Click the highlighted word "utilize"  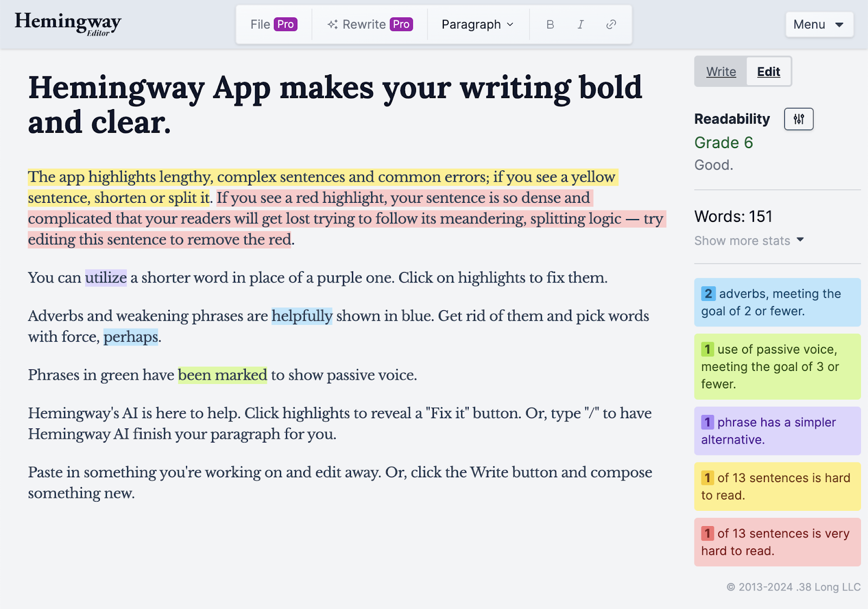[106, 278]
